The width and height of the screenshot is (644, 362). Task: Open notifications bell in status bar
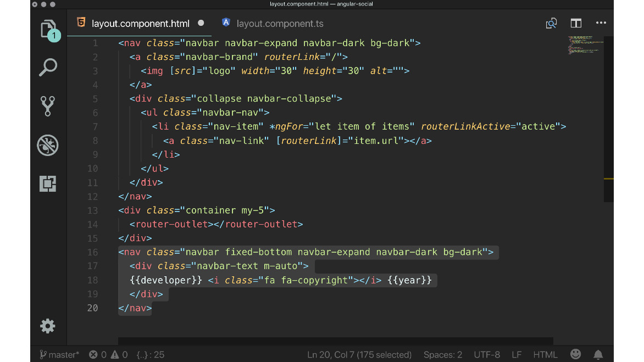coord(598,354)
